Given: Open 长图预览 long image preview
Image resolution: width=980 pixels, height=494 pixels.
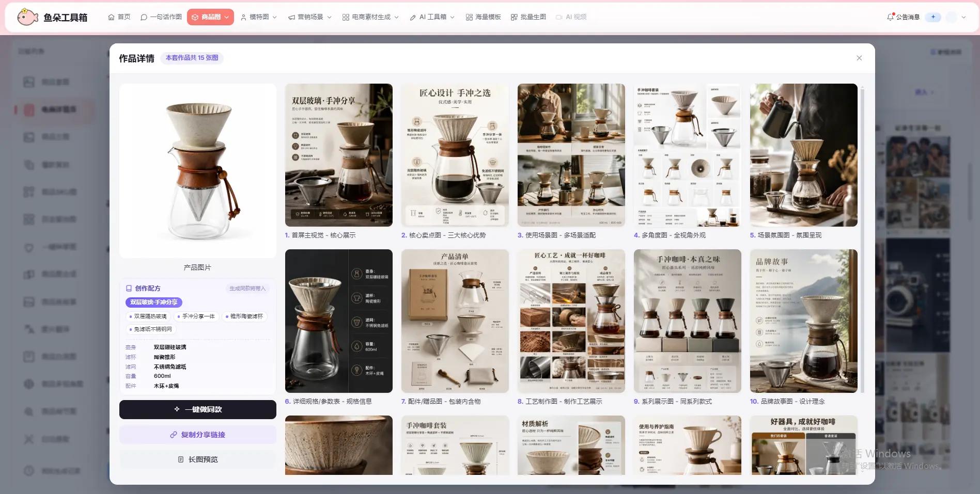Looking at the screenshot, I should pos(197,459).
